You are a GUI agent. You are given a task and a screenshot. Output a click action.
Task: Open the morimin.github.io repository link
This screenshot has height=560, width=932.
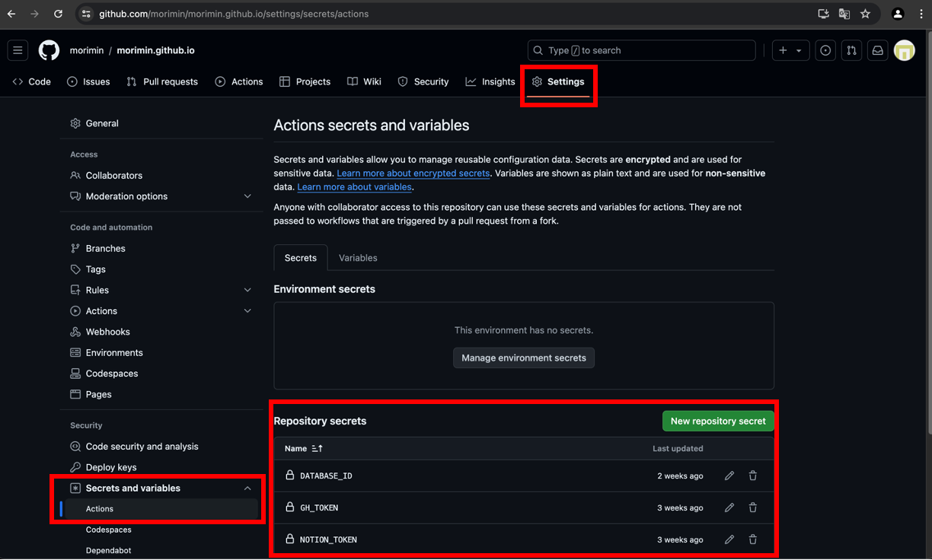click(x=155, y=50)
